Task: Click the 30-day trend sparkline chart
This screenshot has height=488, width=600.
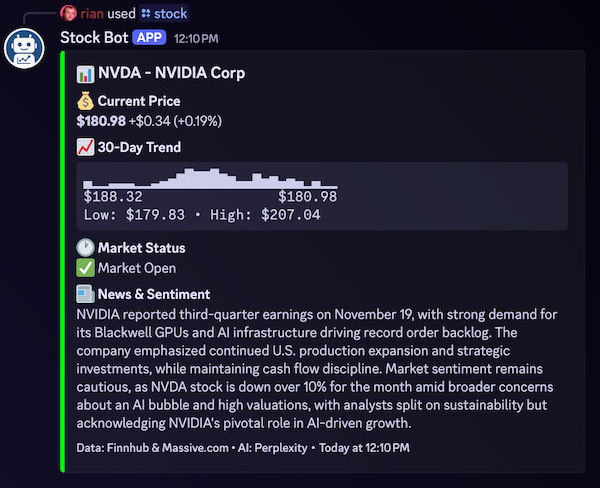Action: (x=210, y=179)
